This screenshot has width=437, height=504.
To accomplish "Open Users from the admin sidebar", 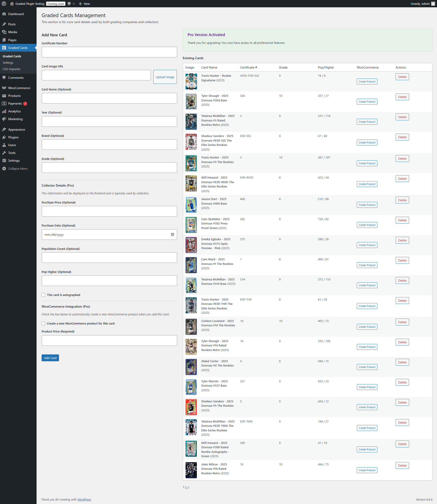I will (x=12, y=145).
